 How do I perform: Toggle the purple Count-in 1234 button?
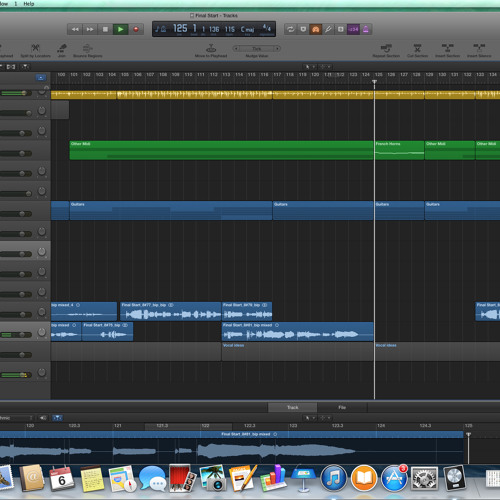(353, 29)
